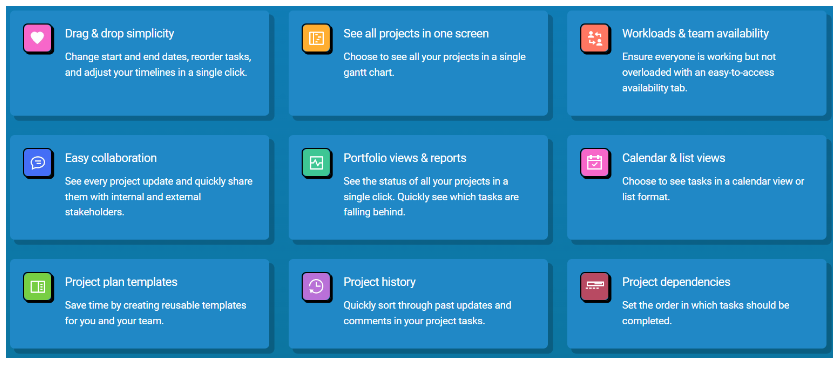This screenshot has width=837, height=366.
Task: Click the pink heart Drag & drop icon
Action: 37,38
